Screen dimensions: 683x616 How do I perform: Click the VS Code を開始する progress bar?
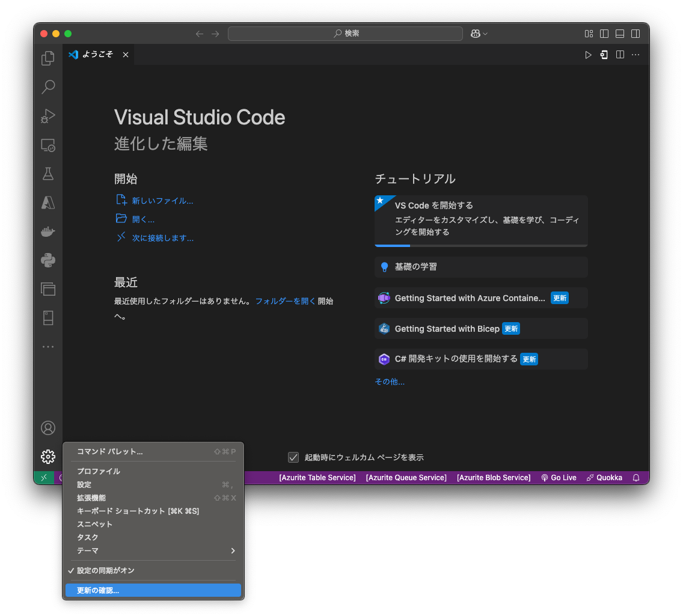pos(481,246)
